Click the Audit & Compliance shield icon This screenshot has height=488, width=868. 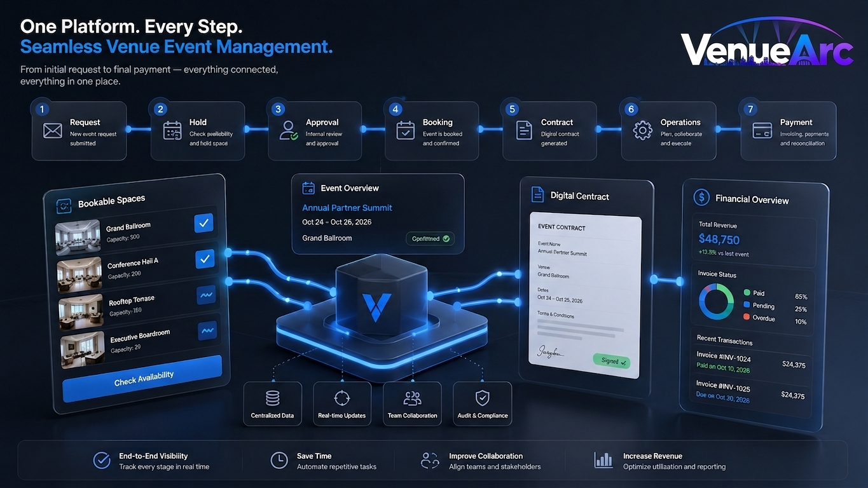[482, 398]
